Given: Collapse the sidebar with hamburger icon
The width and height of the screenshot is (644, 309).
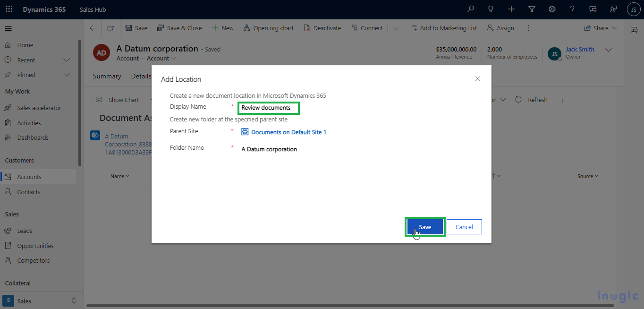Looking at the screenshot, I should [x=8, y=29].
